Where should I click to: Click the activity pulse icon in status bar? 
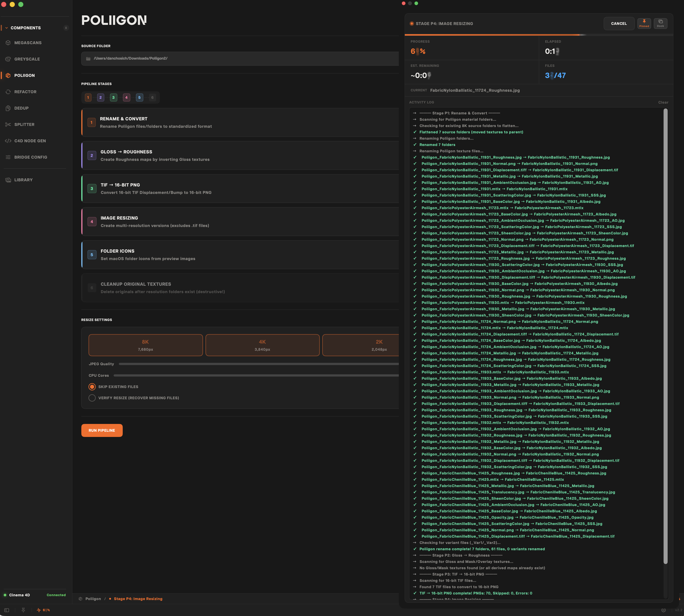point(39,610)
